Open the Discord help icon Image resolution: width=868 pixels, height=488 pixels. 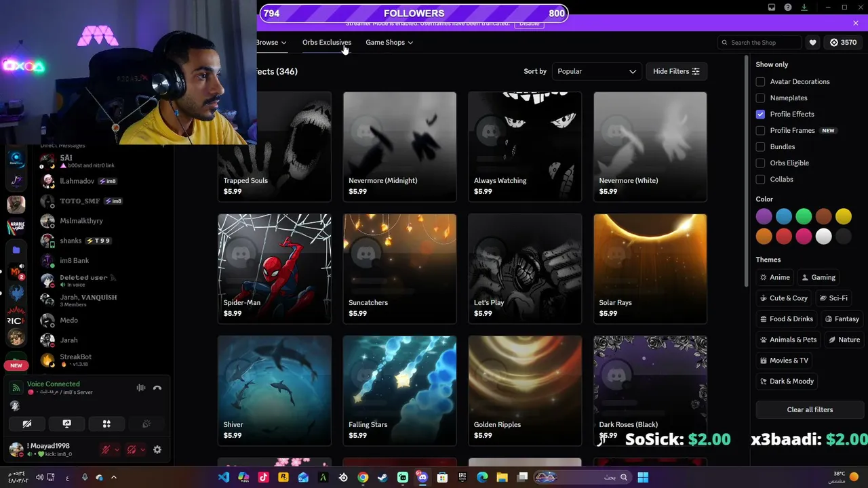788,7
